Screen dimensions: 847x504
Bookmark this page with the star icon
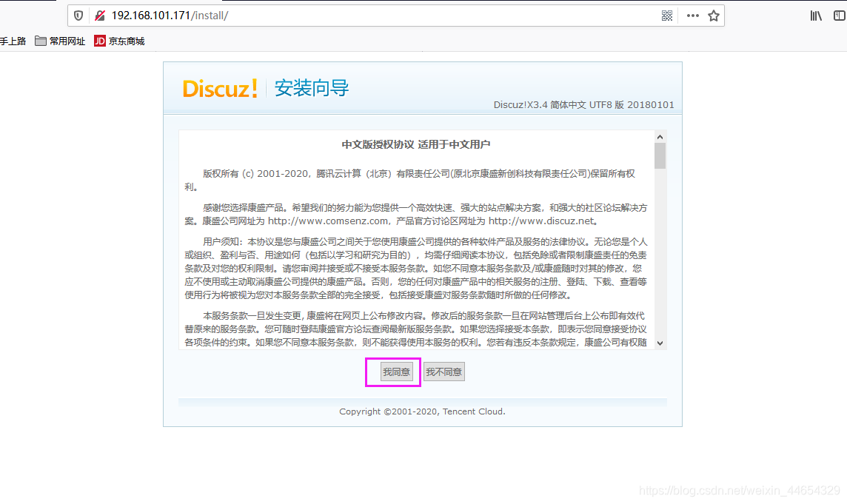[x=714, y=16]
